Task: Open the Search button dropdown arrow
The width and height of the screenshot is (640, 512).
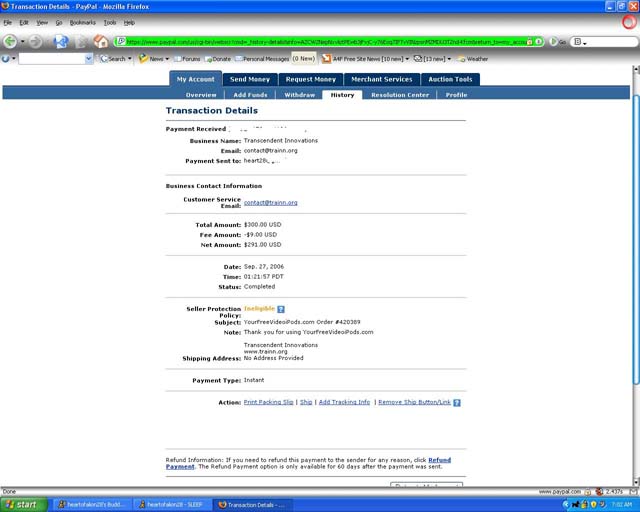Action: point(130,59)
